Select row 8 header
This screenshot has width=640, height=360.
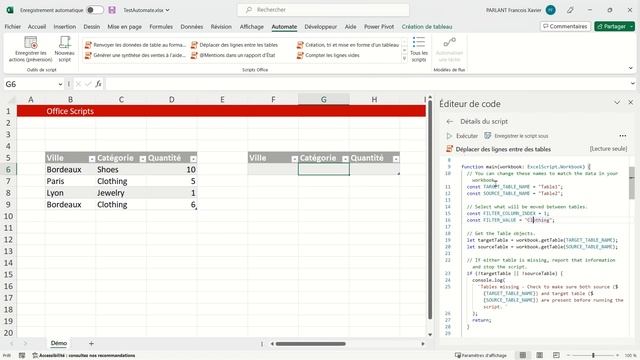click(x=8, y=193)
